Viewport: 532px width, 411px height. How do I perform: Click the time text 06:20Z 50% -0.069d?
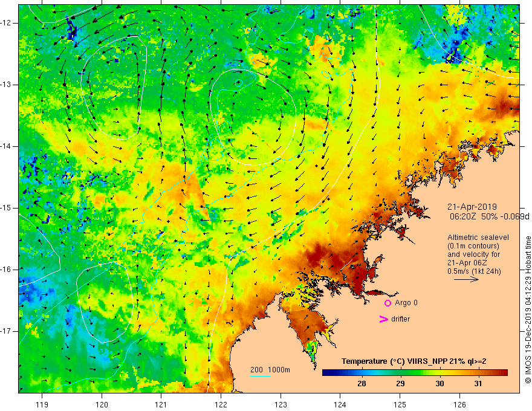coord(490,217)
